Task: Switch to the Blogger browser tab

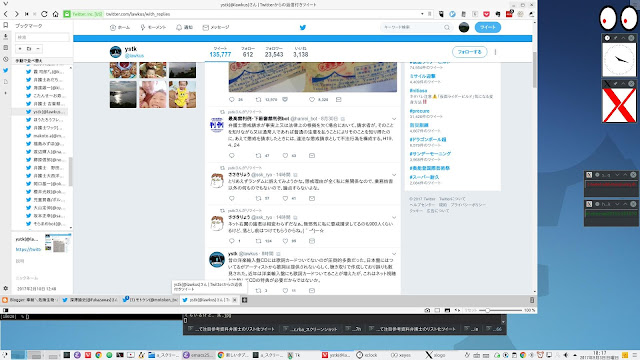Action: tap(29, 300)
